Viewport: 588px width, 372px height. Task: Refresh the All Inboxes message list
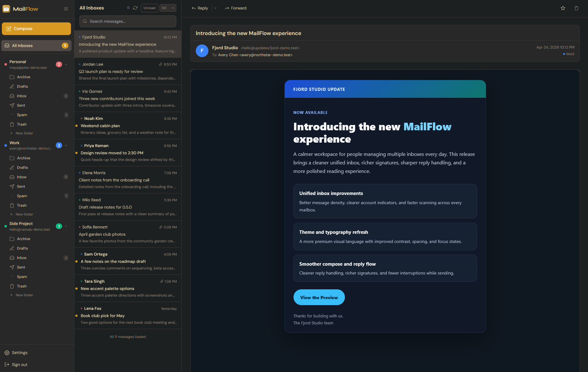(x=135, y=8)
